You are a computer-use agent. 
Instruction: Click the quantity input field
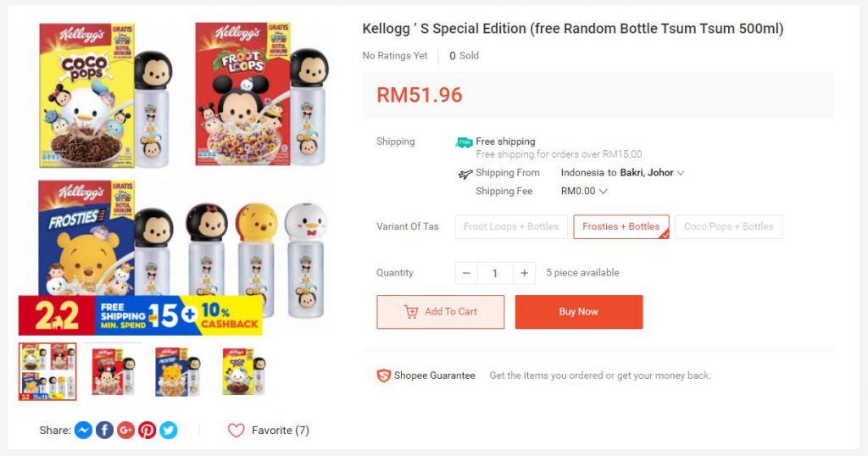[x=495, y=273]
